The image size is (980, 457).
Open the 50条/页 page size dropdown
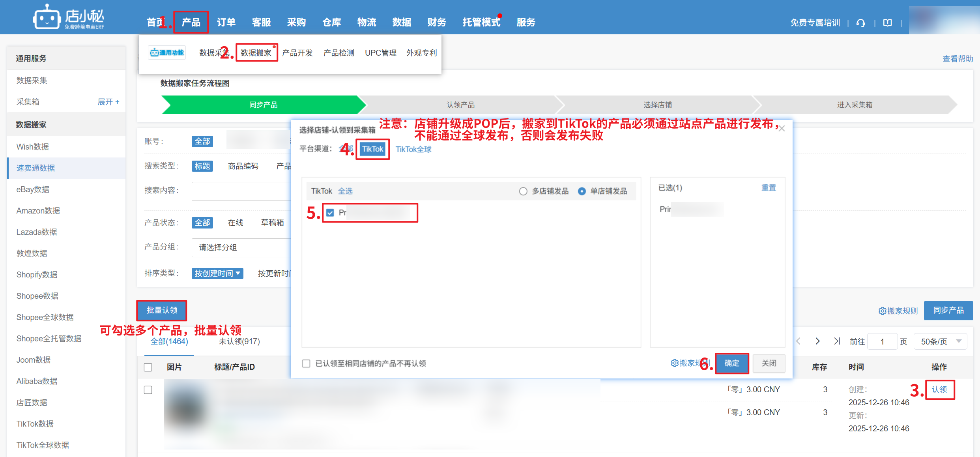point(941,341)
